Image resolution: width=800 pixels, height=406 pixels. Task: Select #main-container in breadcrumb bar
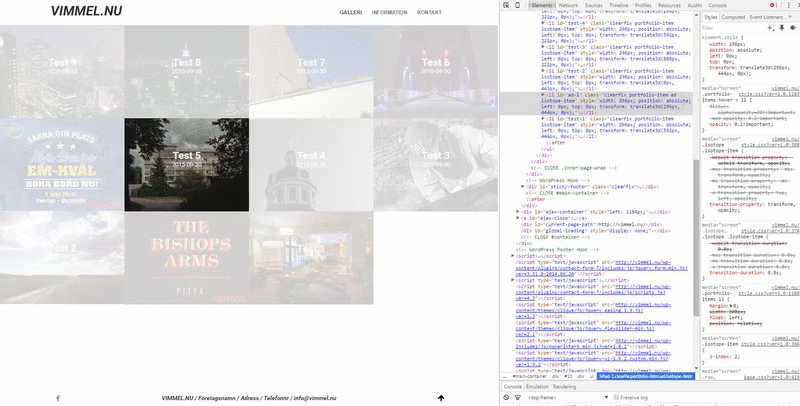pos(529,376)
